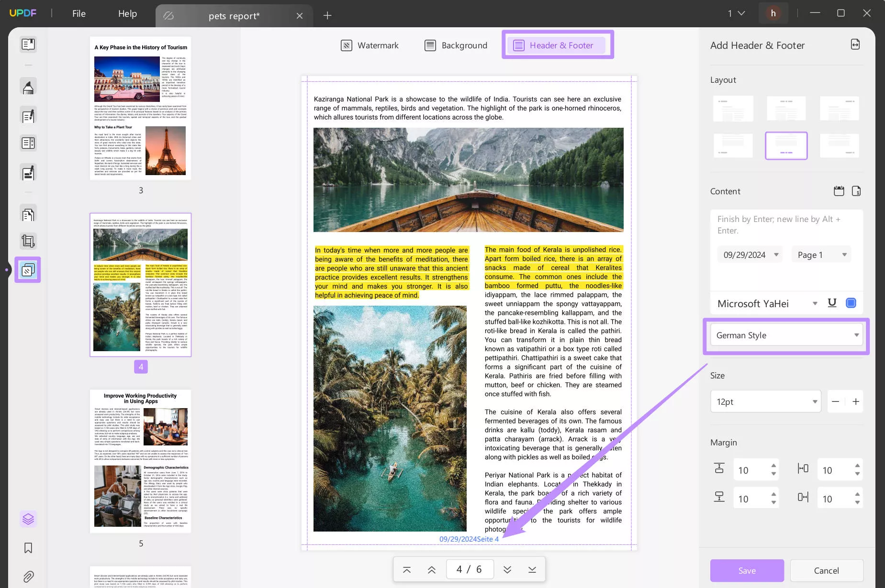Screen dimensions: 885x588
Task: Open the Form preparation icon in sidebar
Action: (28, 143)
